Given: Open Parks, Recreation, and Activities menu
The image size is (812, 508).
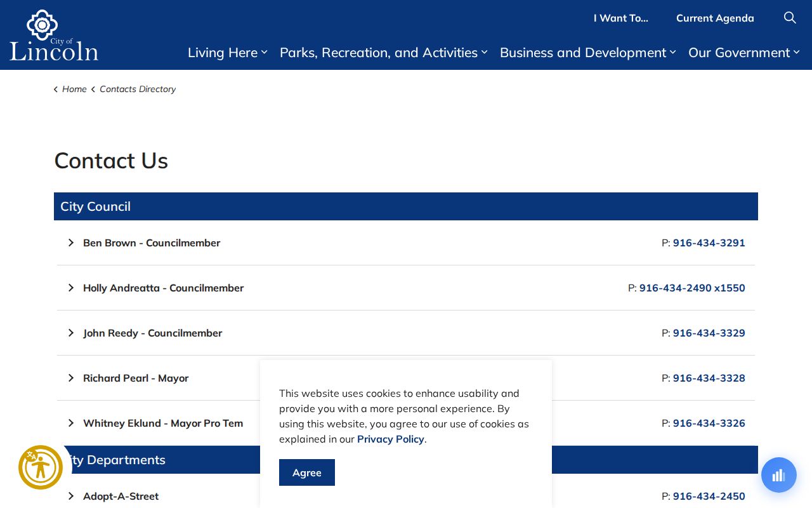Looking at the screenshot, I should pyautogui.click(x=384, y=53).
